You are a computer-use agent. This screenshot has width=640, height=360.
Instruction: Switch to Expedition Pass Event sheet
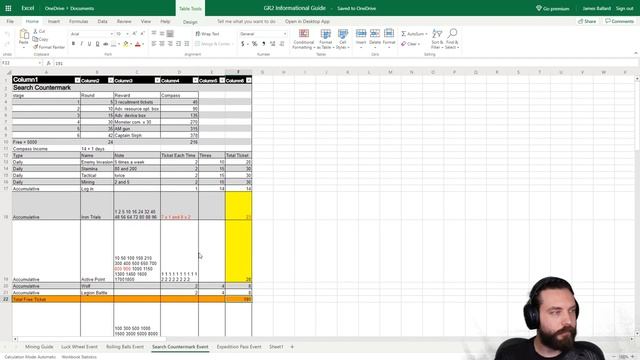tap(239, 347)
